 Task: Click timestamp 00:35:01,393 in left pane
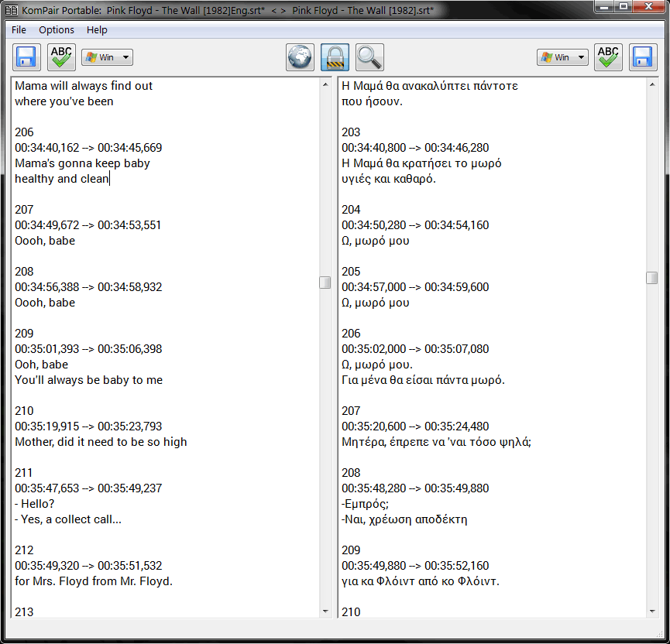tap(47, 349)
